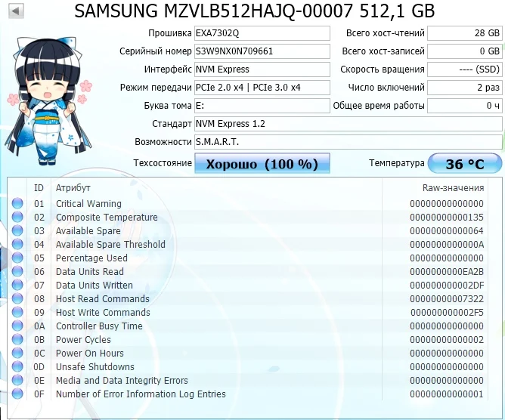Click the status orb for Host Read Commands
Viewport: 505px width, 420px height.
point(17,298)
